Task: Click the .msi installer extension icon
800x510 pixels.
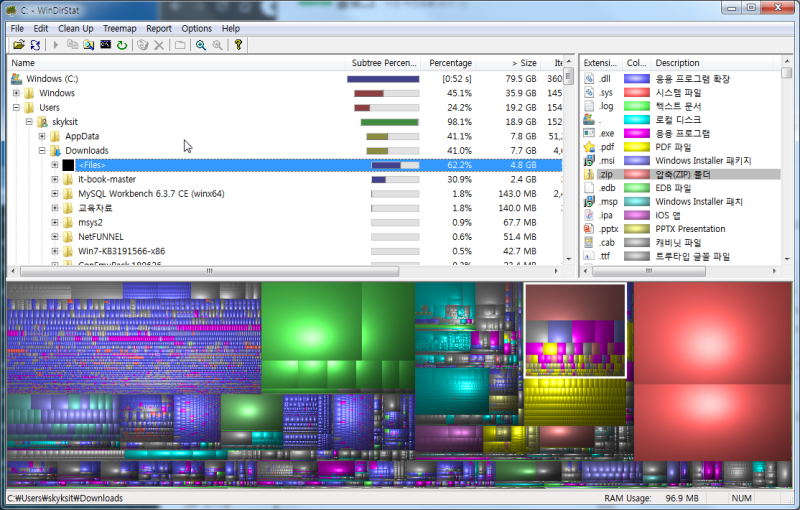Action: point(589,161)
